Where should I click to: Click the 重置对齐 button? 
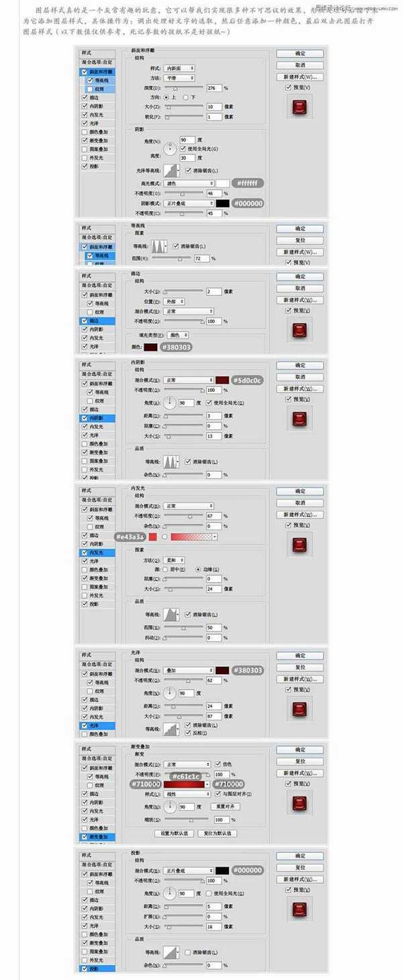point(225,807)
